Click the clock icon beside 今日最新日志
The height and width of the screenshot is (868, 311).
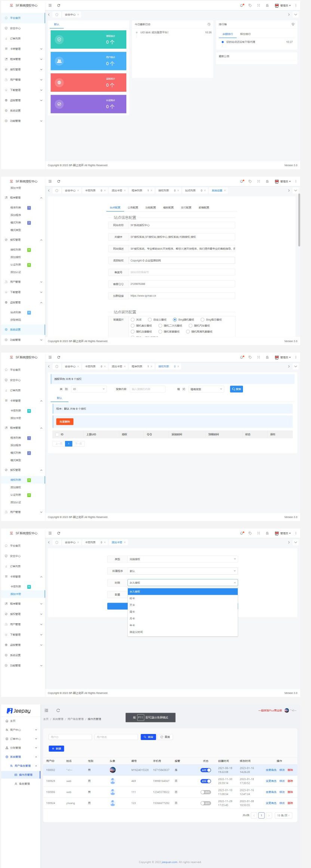pos(209,24)
